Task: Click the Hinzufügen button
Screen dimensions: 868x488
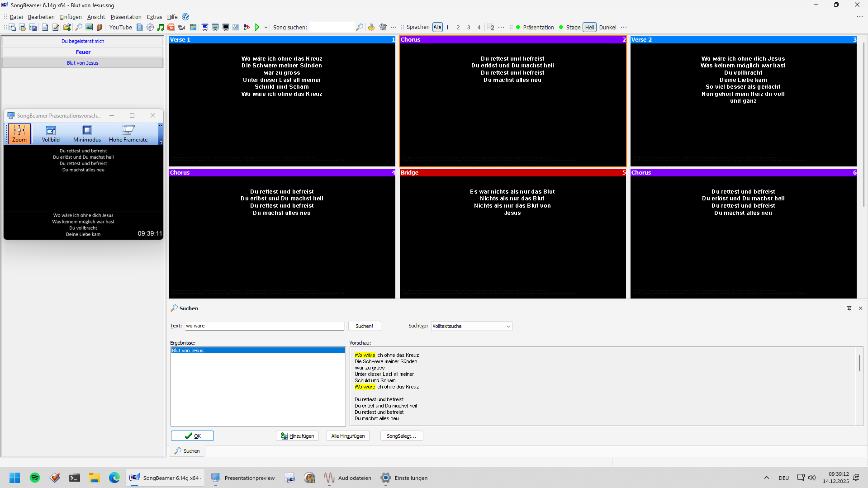Action: click(x=297, y=436)
